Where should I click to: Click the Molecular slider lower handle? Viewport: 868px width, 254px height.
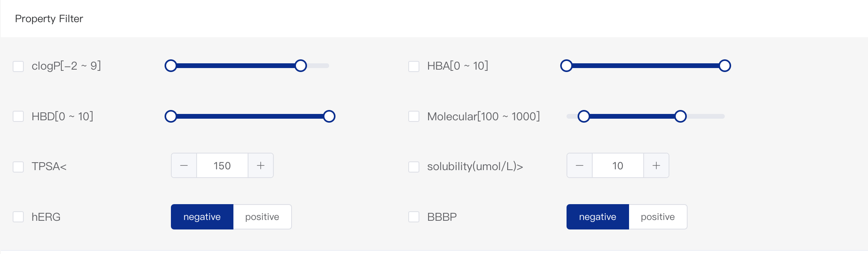click(x=584, y=116)
